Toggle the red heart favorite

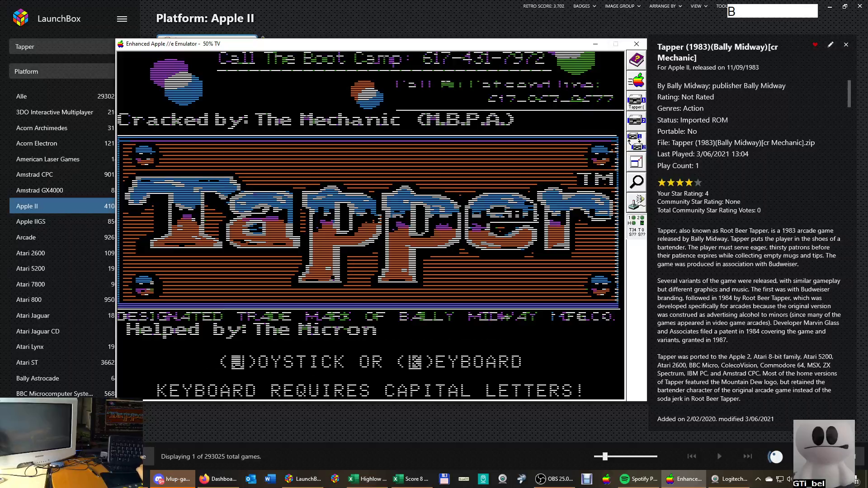[x=815, y=45]
